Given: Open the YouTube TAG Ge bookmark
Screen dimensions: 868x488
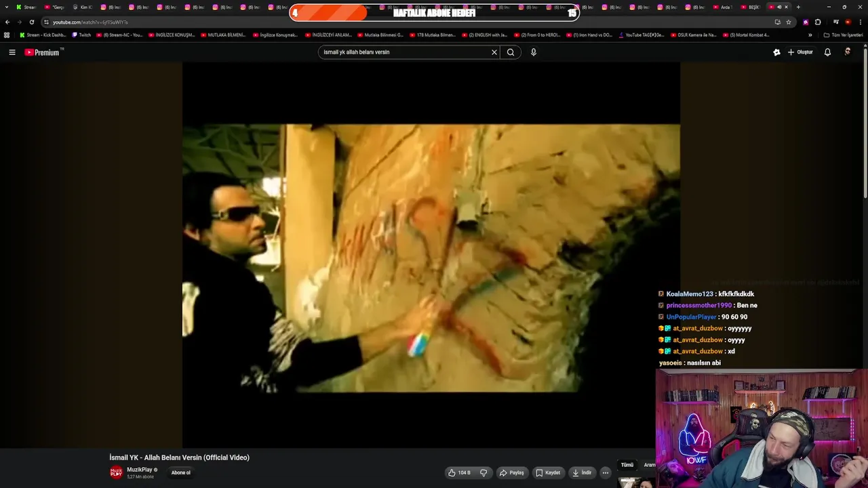Looking at the screenshot, I should [642, 35].
